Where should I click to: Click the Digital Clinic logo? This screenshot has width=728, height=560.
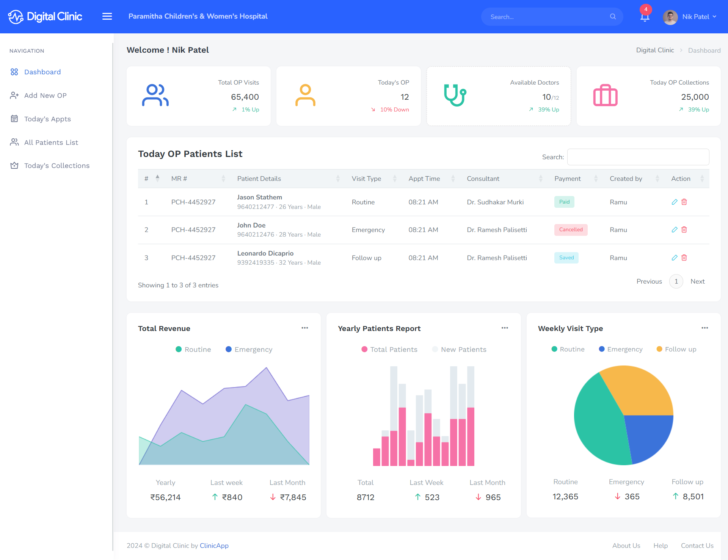(45, 17)
